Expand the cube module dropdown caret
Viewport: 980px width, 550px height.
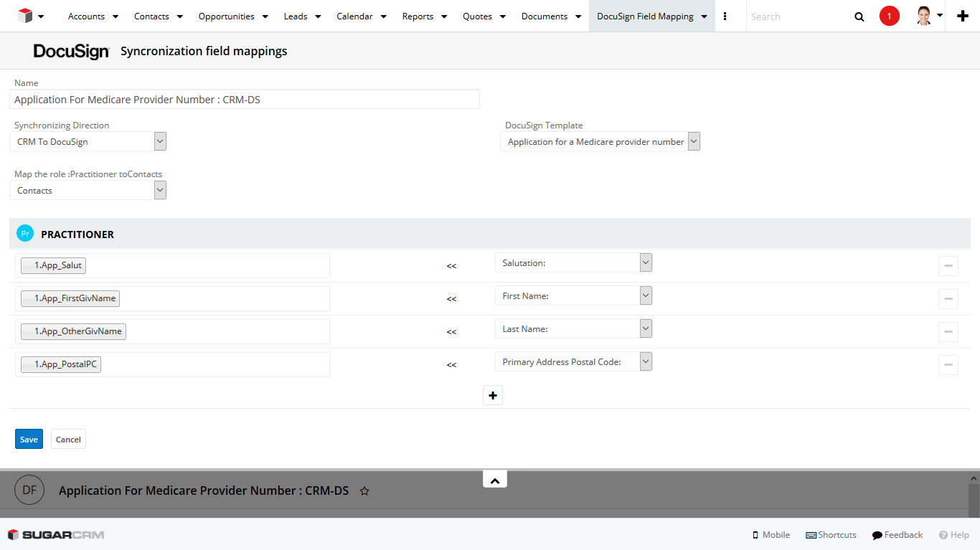41,16
